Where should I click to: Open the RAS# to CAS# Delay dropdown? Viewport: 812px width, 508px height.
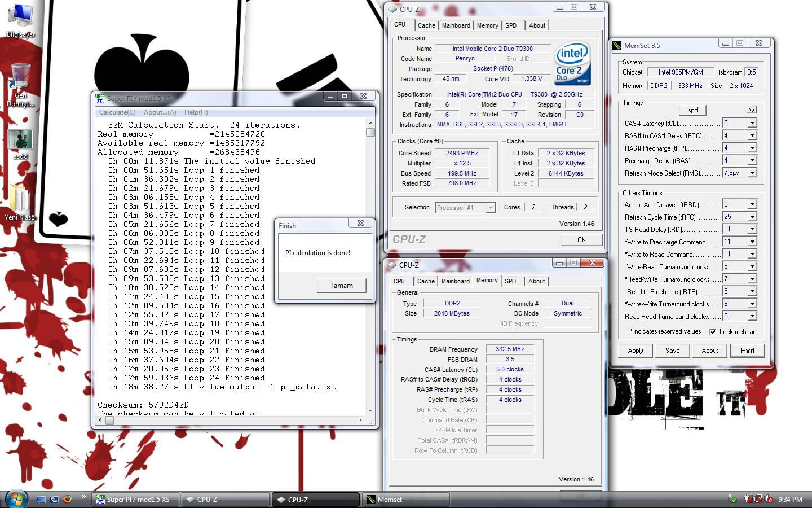point(752,135)
